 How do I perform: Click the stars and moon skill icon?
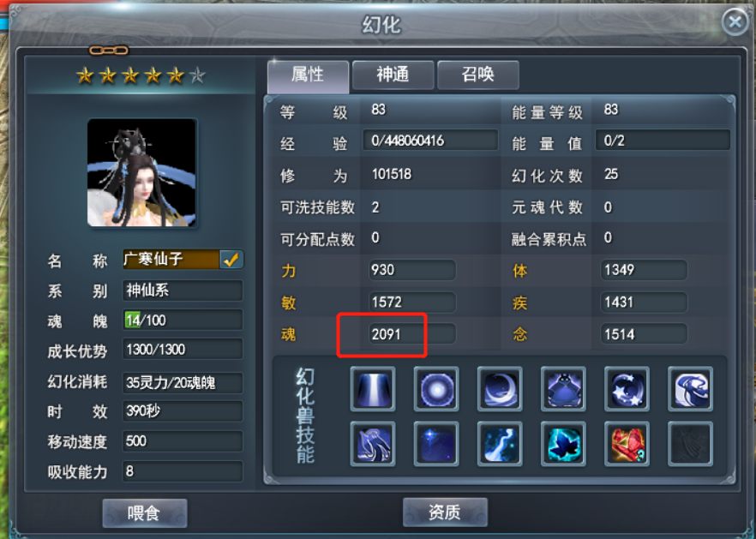(627, 388)
